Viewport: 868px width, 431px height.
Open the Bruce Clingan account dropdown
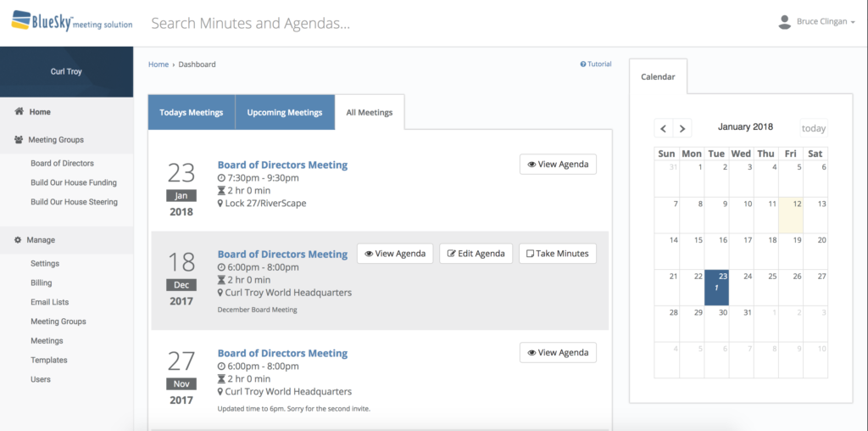(821, 22)
